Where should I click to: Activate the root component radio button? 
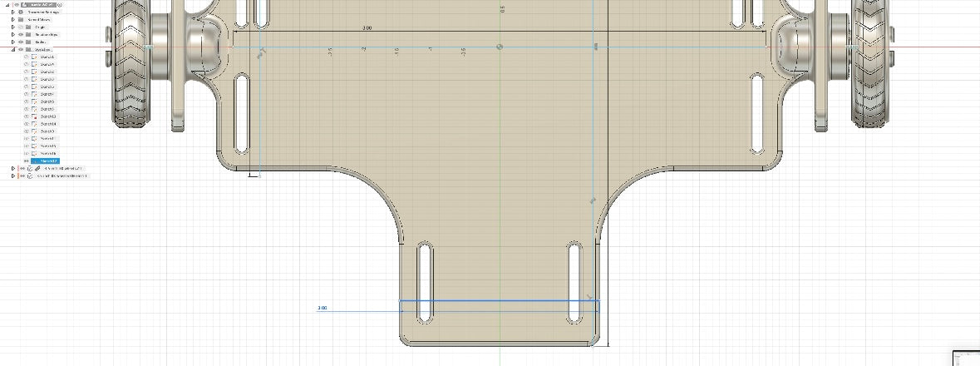(x=60, y=4)
